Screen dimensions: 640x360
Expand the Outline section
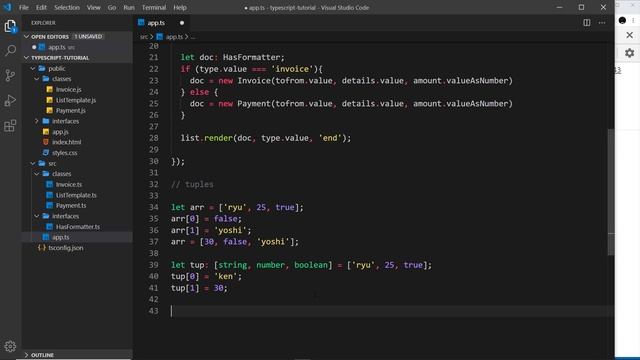pos(27,355)
